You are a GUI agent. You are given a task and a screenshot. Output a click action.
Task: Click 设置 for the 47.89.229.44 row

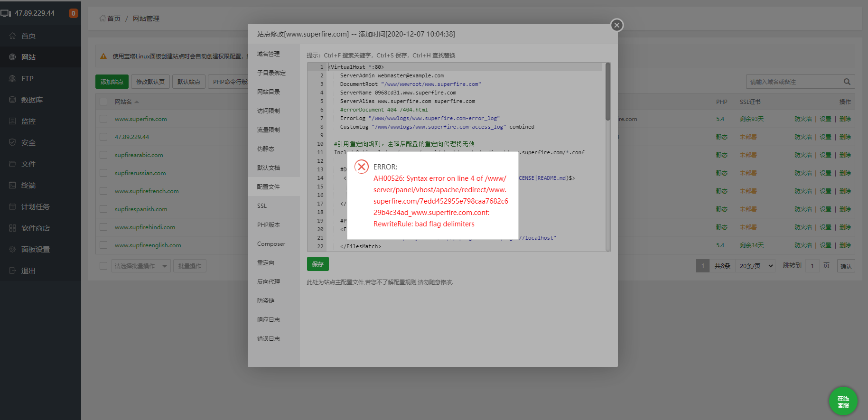[x=825, y=137]
